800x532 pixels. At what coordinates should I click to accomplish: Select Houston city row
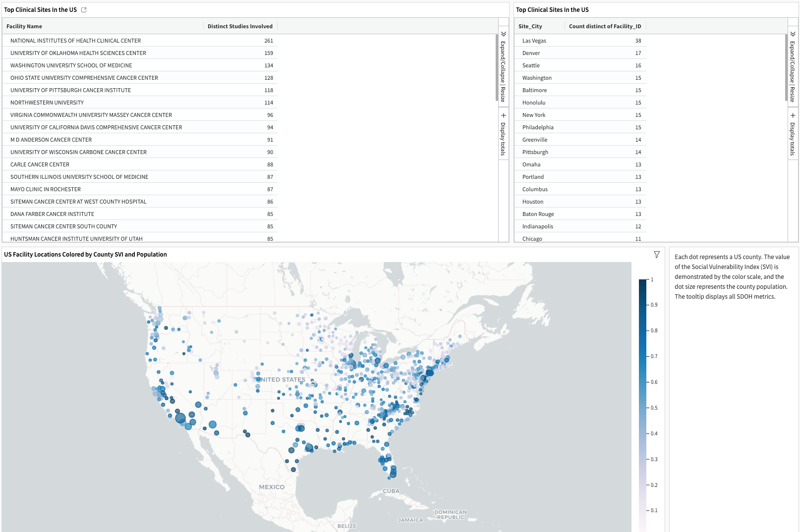(580, 202)
